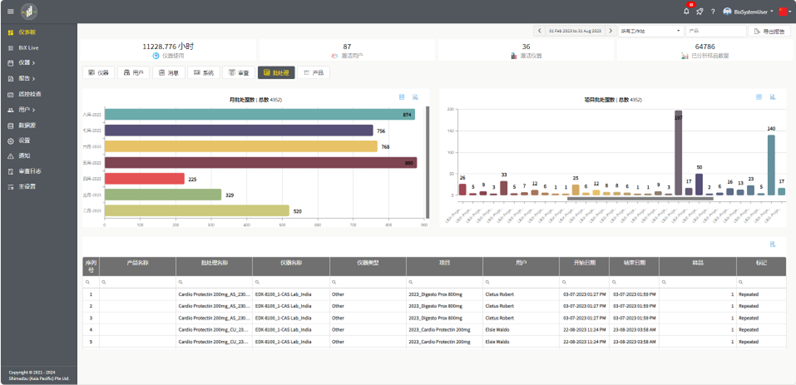Viewport: 796px width, 385px height.
Task: Click the project chart horizontal scrollbar
Action: 640,198
